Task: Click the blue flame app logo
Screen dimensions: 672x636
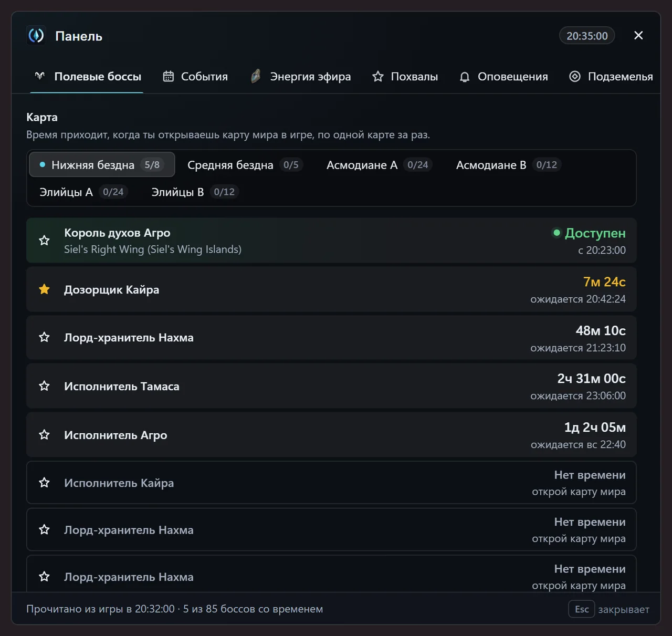Action: click(36, 36)
